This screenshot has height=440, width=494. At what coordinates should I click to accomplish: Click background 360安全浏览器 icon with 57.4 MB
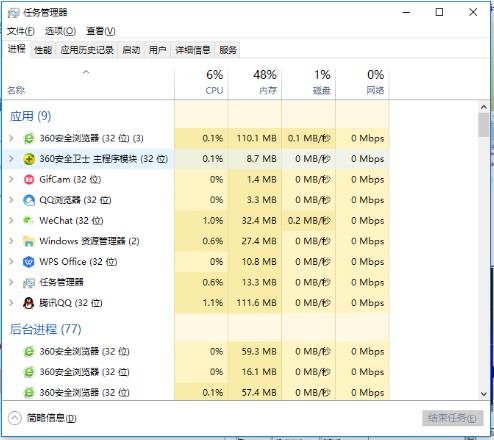(x=29, y=393)
